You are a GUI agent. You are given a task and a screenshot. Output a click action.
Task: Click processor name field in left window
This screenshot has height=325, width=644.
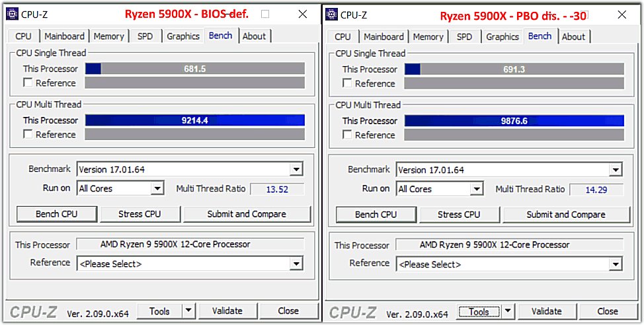(190, 244)
